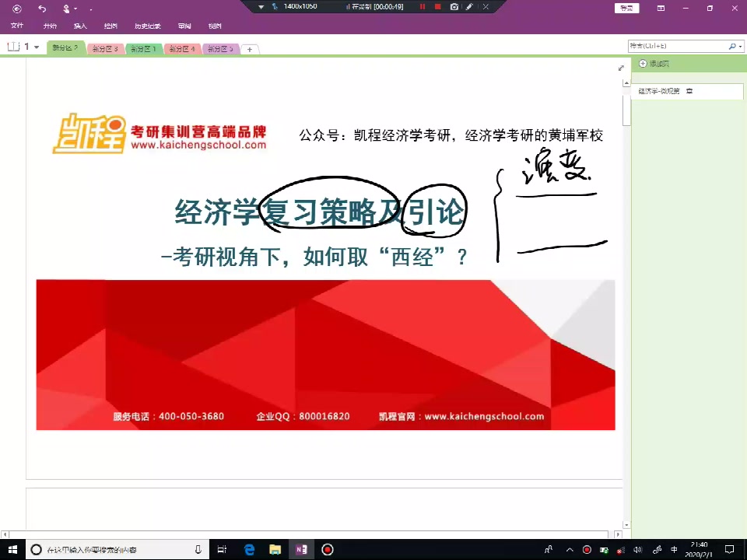Select the pen annotation tool in the recorder toolbar
This screenshot has width=747, height=560.
point(468,7)
